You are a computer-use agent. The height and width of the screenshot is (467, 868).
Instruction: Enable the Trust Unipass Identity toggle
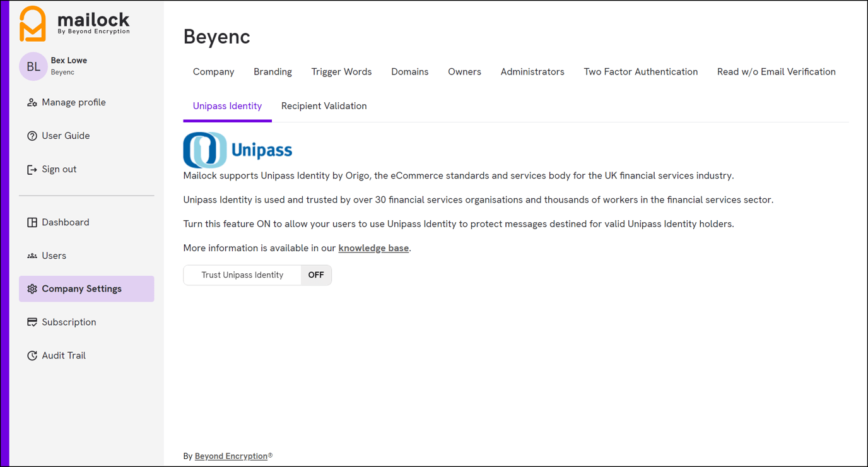pyautogui.click(x=315, y=275)
